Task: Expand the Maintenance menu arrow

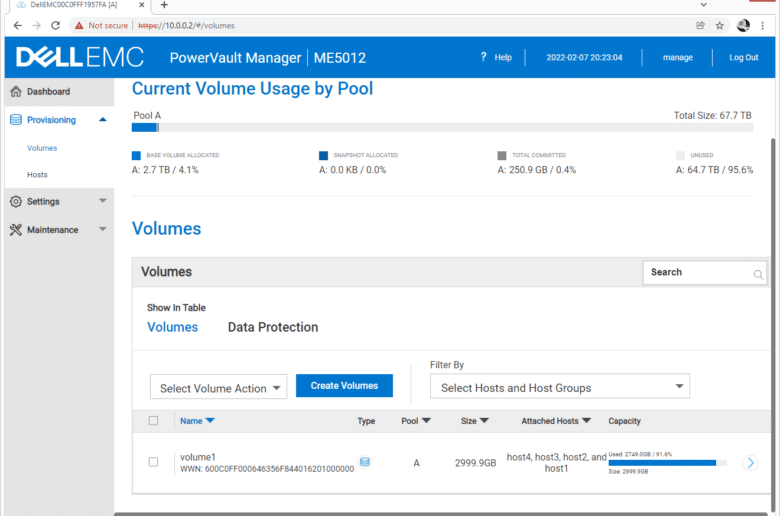Action: pos(102,229)
